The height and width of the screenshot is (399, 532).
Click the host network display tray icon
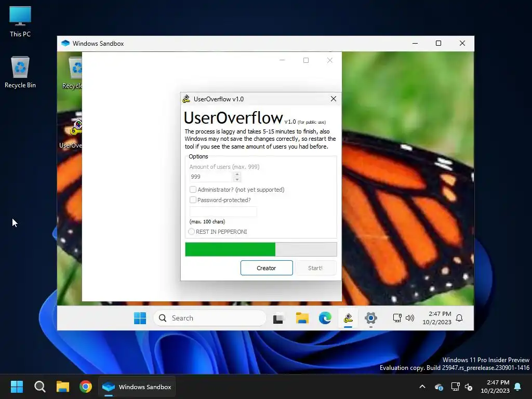pyautogui.click(x=455, y=387)
